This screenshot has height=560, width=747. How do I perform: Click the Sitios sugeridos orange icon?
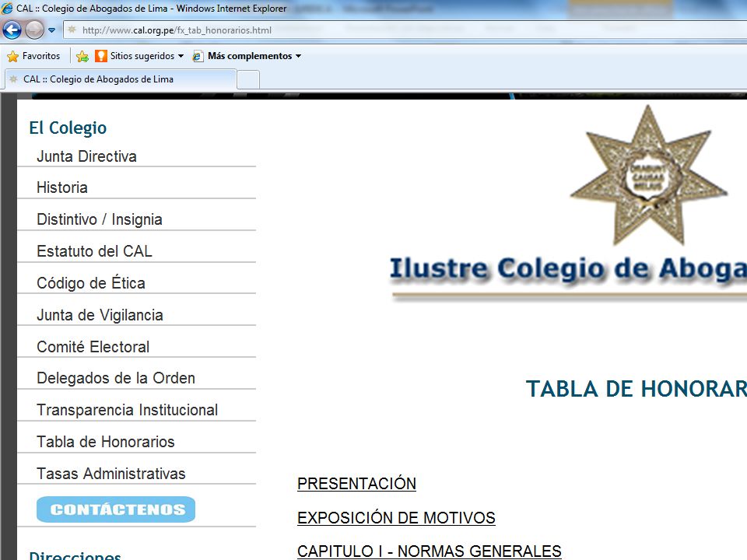pos(101,56)
